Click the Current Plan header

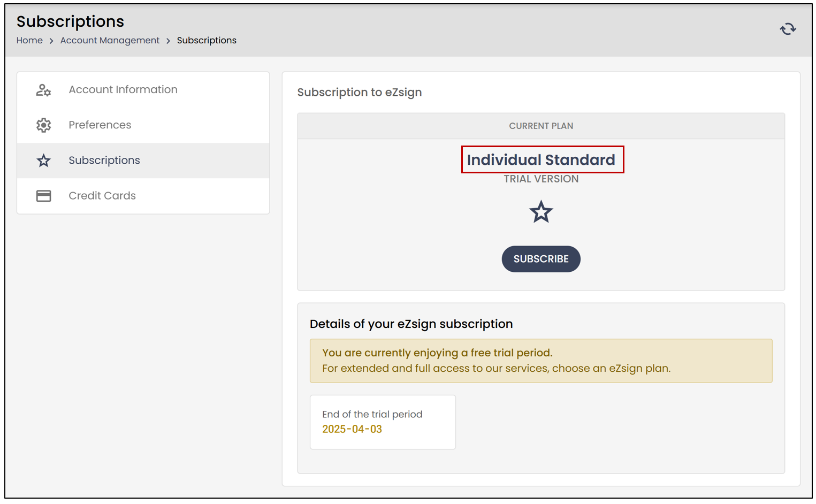click(x=541, y=126)
